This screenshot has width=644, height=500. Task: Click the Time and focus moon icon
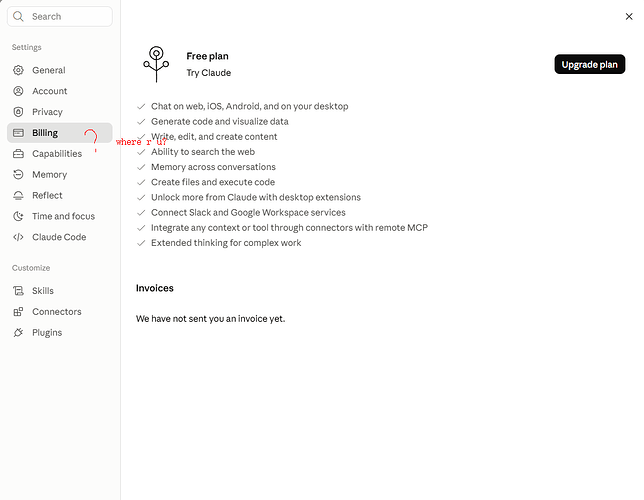click(x=18, y=216)
